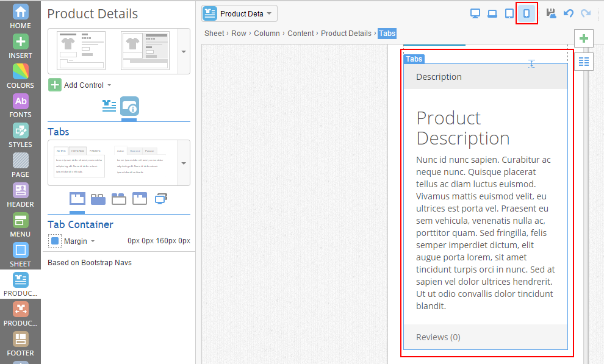The image size is (604, 364).
Task: Undo the last change
Action: pyautogui.click(x=569, y=13)
